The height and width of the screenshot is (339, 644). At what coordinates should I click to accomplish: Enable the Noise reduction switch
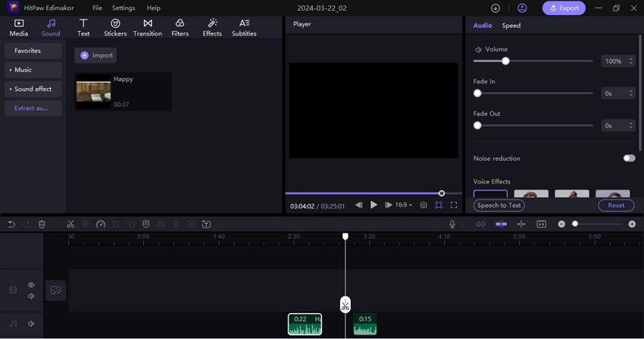point(629,159)
